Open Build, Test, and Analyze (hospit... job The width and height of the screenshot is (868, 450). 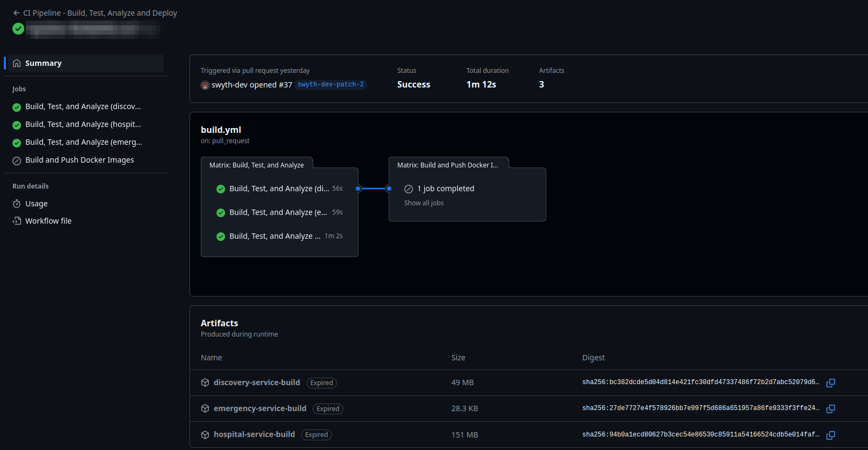pyautogui.click(x=83, y=124)
